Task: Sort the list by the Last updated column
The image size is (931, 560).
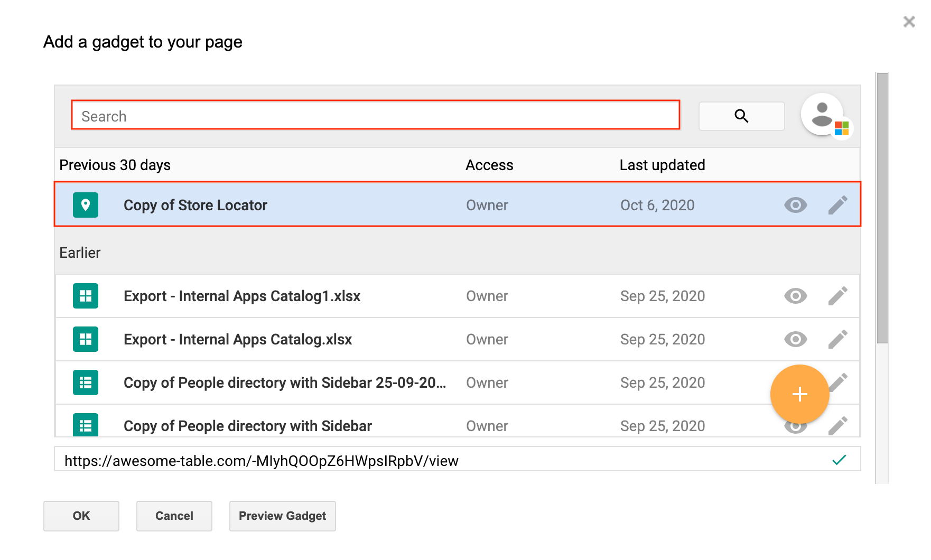Action: click(x=662, y=165)
